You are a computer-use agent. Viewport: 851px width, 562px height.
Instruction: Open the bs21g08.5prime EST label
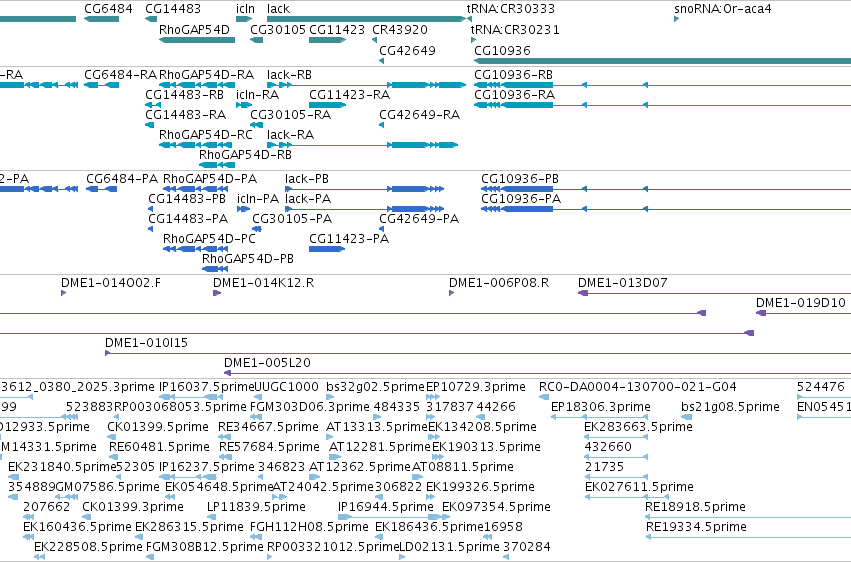click(x=730, y=407)
